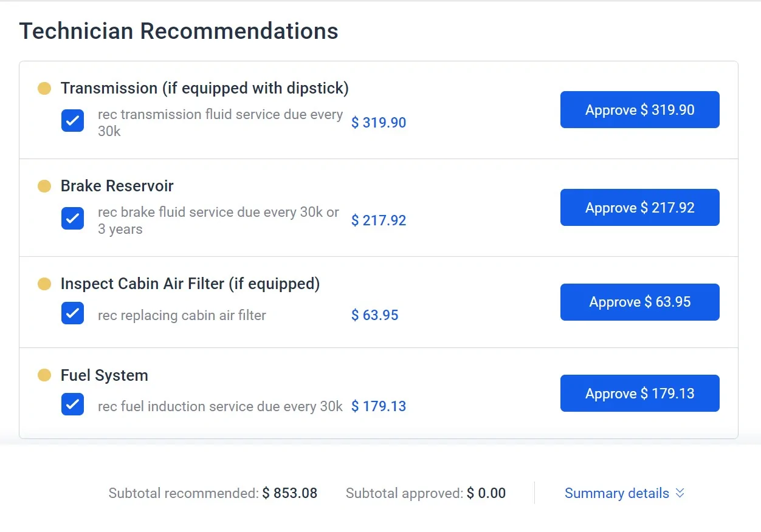Approve the $217.92 brake fluid service
The width and height of the screenshot is (761, 532).
[639, 208]
